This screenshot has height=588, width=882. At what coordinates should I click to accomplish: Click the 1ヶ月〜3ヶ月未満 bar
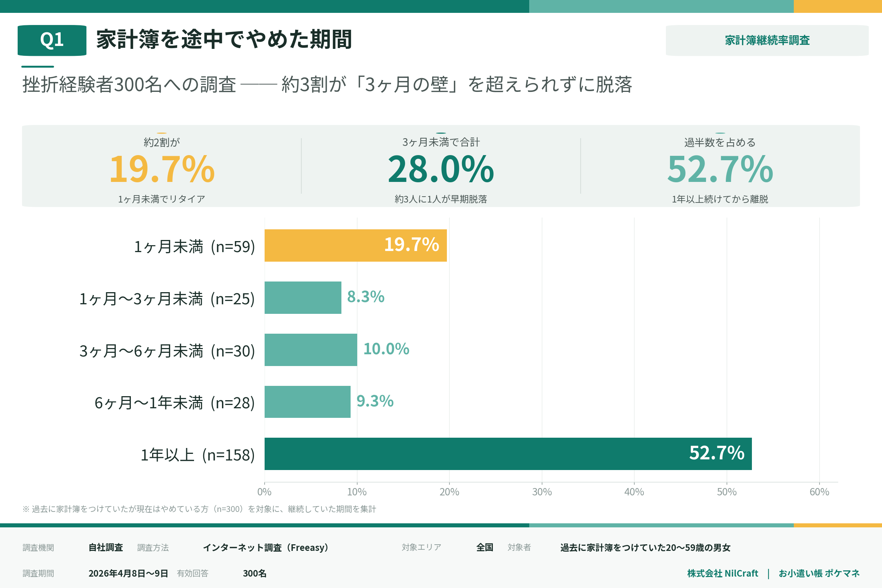(x=302, y=297)
